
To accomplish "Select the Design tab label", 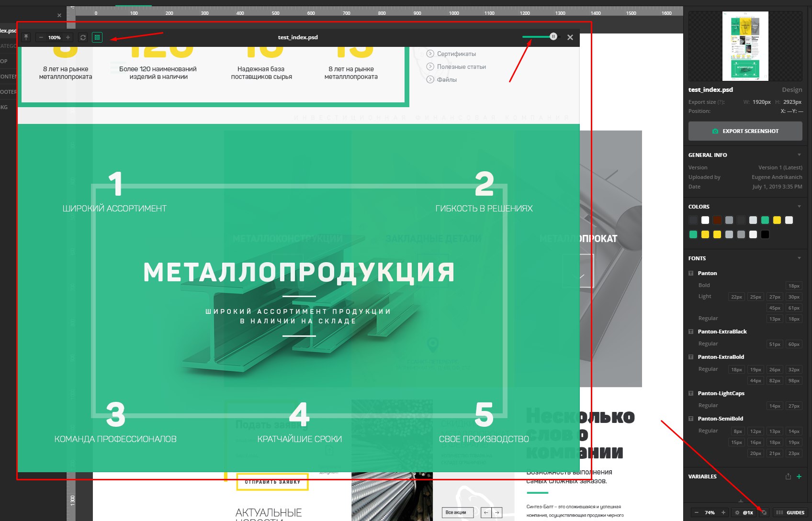I will [792, 89].
